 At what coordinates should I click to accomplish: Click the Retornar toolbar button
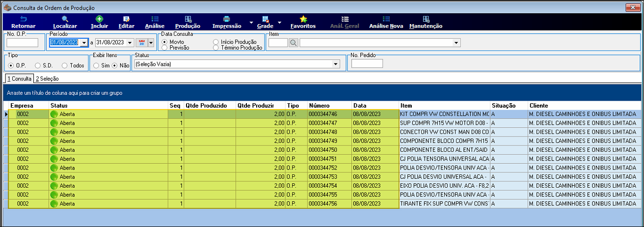[x=23, y=22]
